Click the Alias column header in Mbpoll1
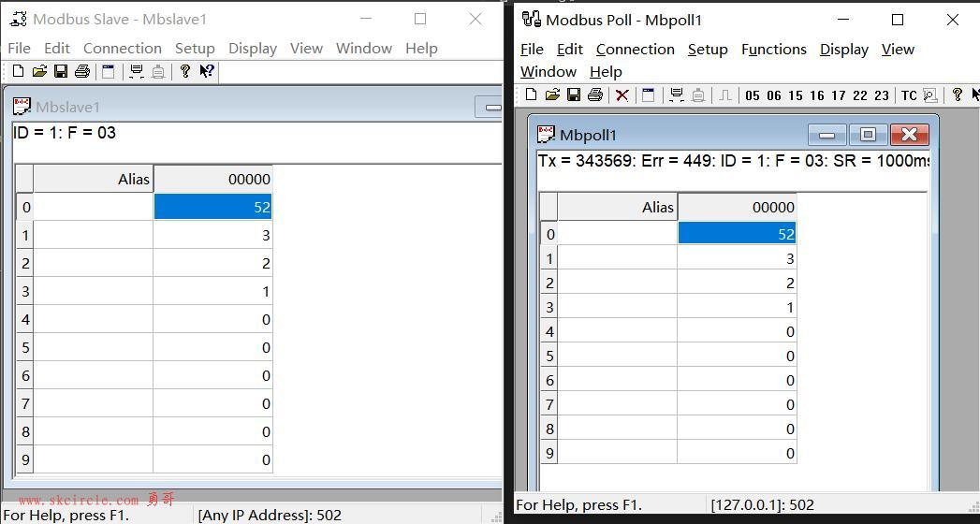The width and height of the screenshot is (980, 524). coord(617,208)
